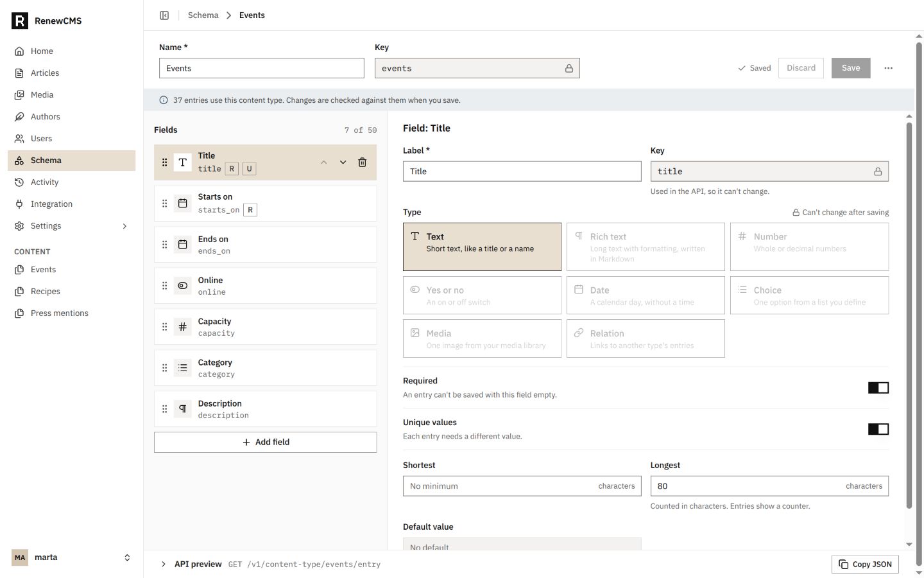Open the marta account switcher
Screen dimensions: 924x578
click(x=72, y=557)
